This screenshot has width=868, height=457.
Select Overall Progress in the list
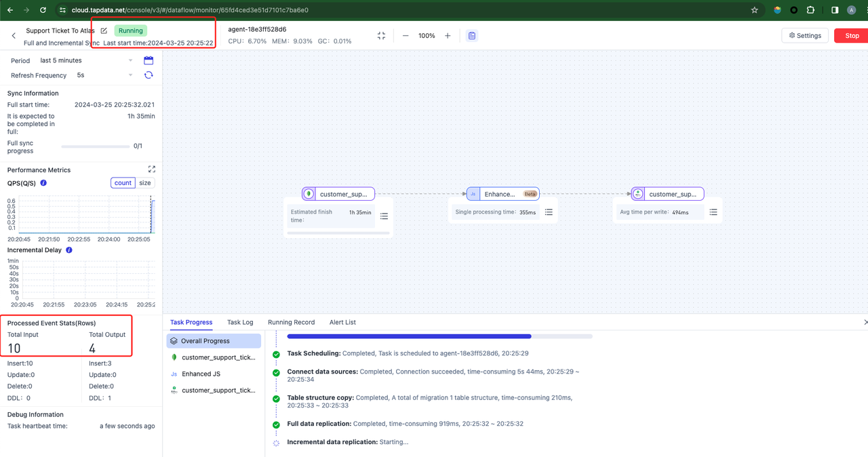tap(214, 341)
